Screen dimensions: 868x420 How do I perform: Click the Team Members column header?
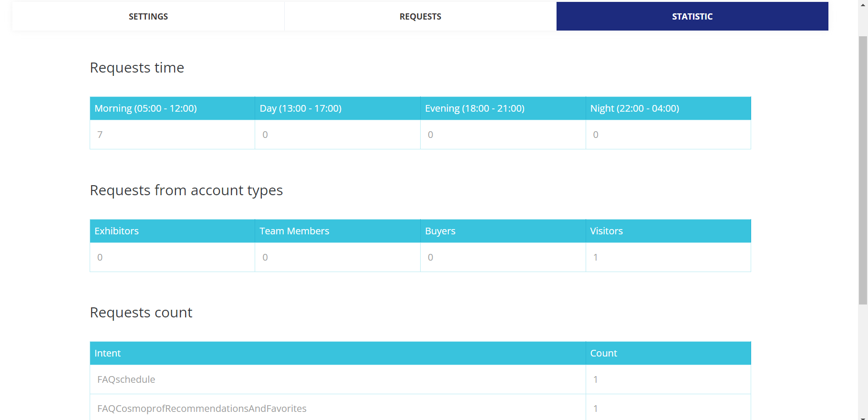[x=338, y=231]
